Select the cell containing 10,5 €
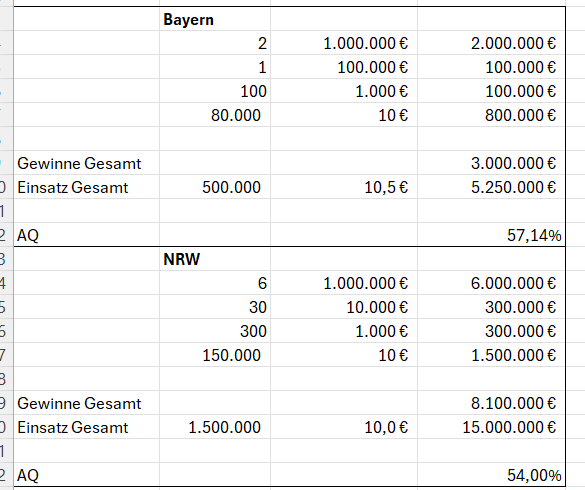The width and height of the screenshot is (585, 490). (x=344, y=187)
